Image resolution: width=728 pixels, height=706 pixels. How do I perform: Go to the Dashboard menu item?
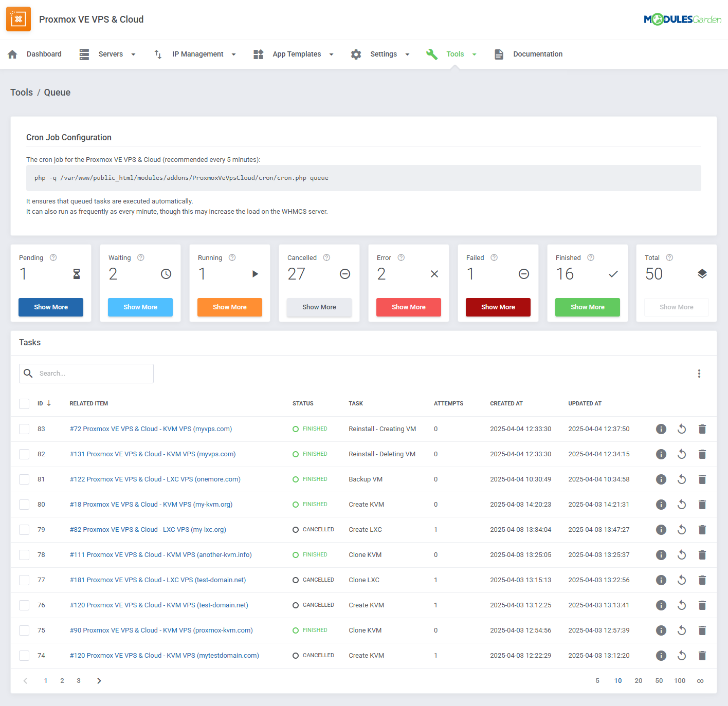coord(44,54)
